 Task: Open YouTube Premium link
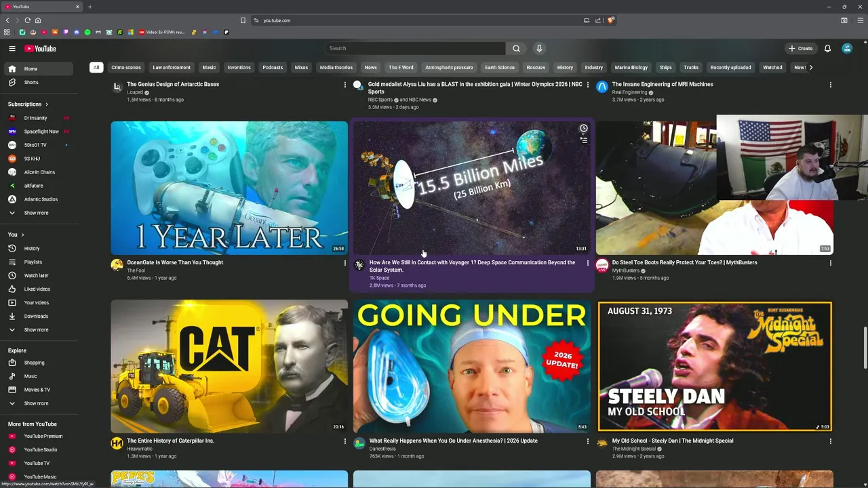pyautogui.click(x=37, y=436)
